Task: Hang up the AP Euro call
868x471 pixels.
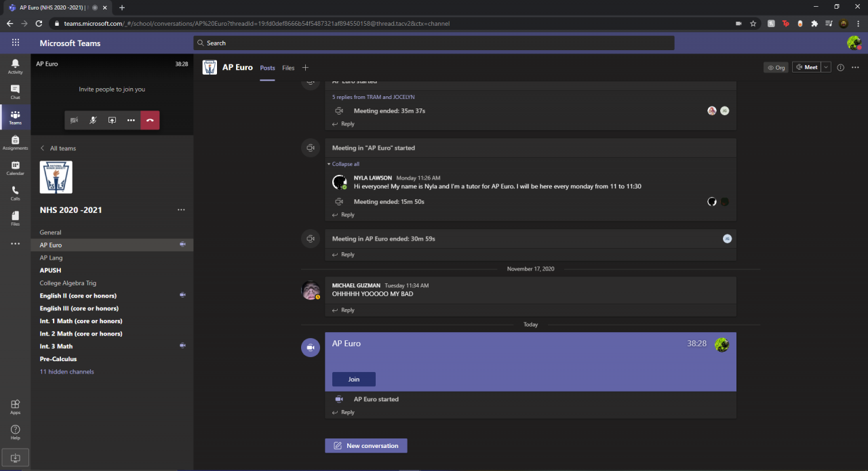Action: click(x=150, y=120)
